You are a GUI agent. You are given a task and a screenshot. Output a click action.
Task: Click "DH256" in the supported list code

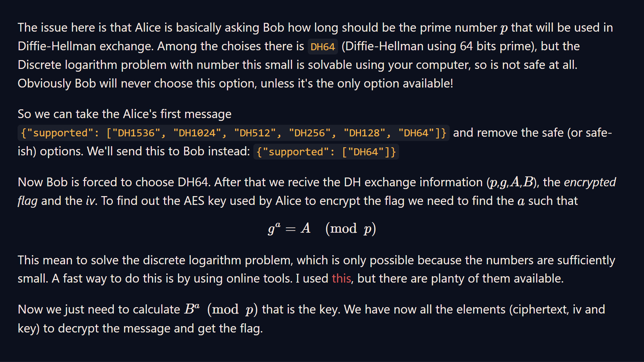[x=310, y=133]
